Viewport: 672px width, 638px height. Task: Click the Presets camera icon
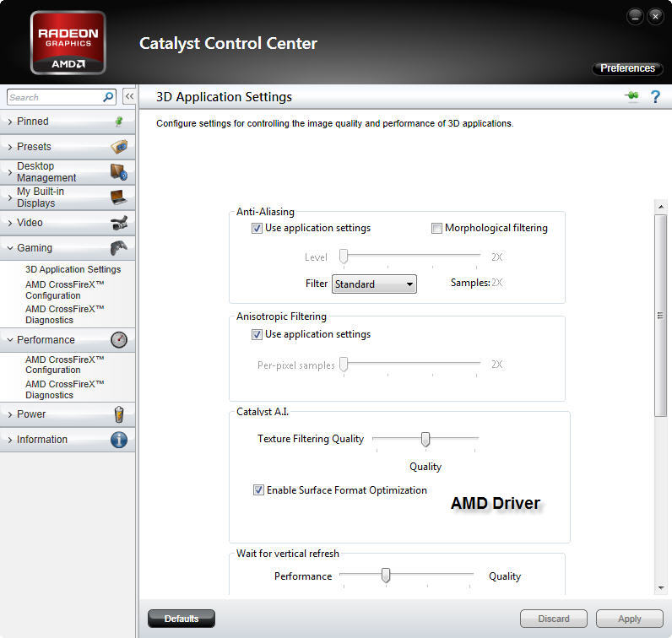pyautogui.click(x=119, y=147)
